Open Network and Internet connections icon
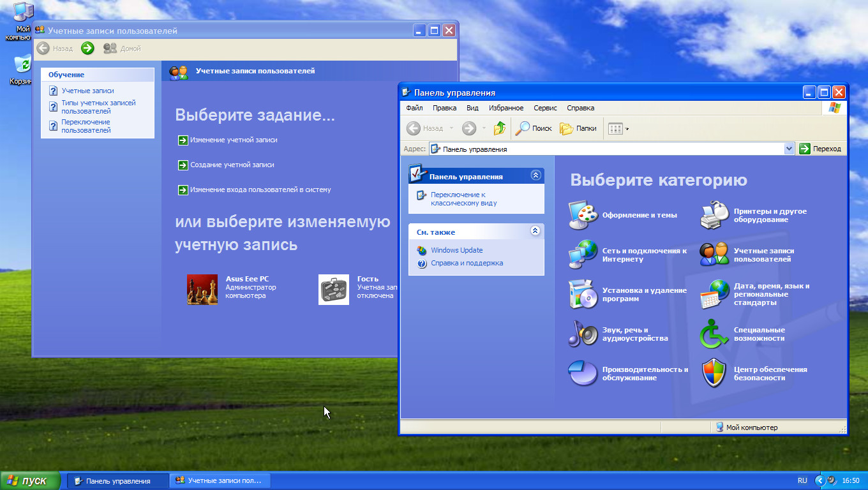 [x=583, y=255]
